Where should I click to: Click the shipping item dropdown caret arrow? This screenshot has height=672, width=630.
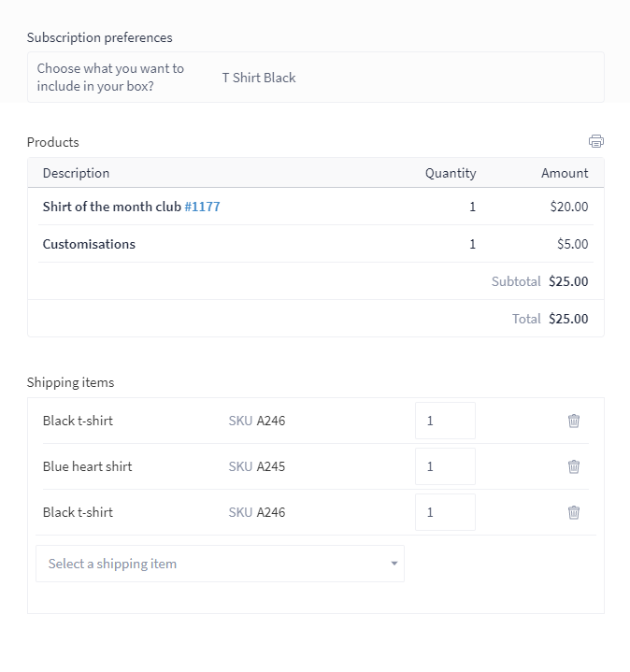[x=394, y=564]
